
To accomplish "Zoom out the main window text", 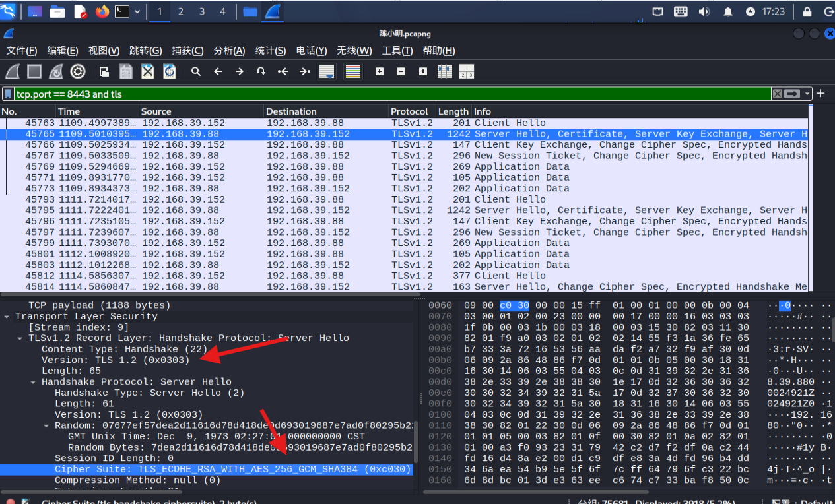I will (401, 71).
